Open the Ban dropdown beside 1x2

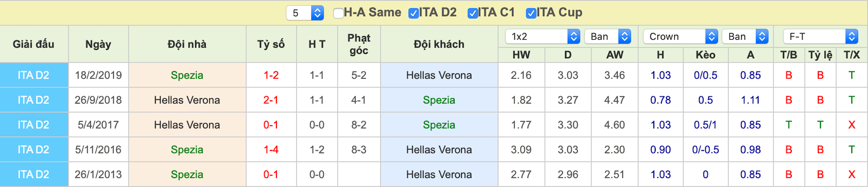point(608,36)
